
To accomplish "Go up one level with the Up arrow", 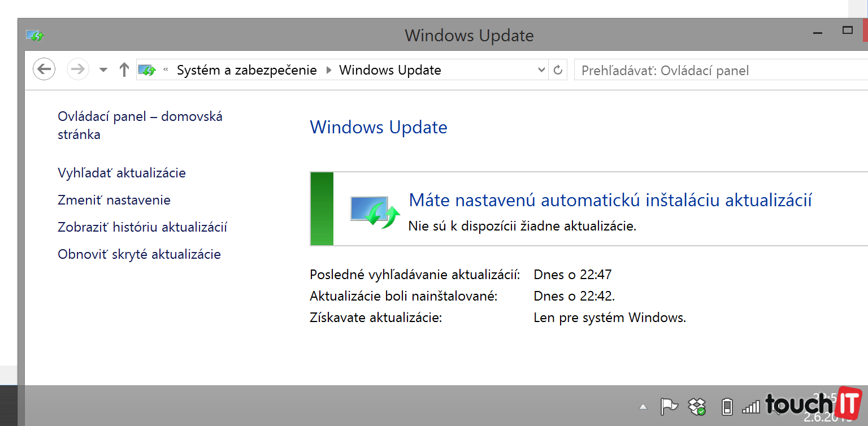I will (x=124, y=69).
